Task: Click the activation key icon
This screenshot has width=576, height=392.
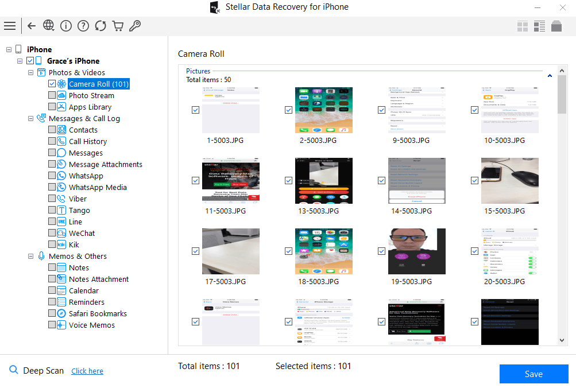Action: pos(135,26)
